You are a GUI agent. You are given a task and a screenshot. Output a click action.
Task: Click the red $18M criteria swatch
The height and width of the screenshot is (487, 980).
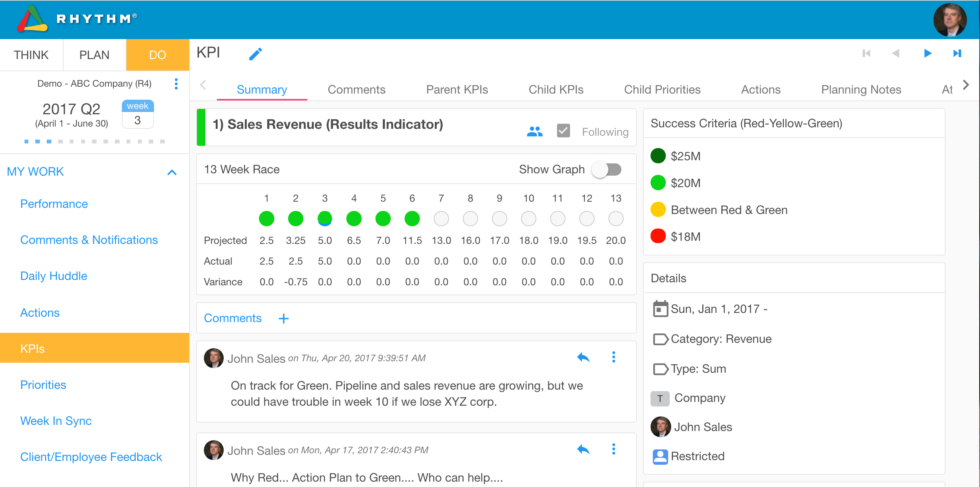click(658, 236)
